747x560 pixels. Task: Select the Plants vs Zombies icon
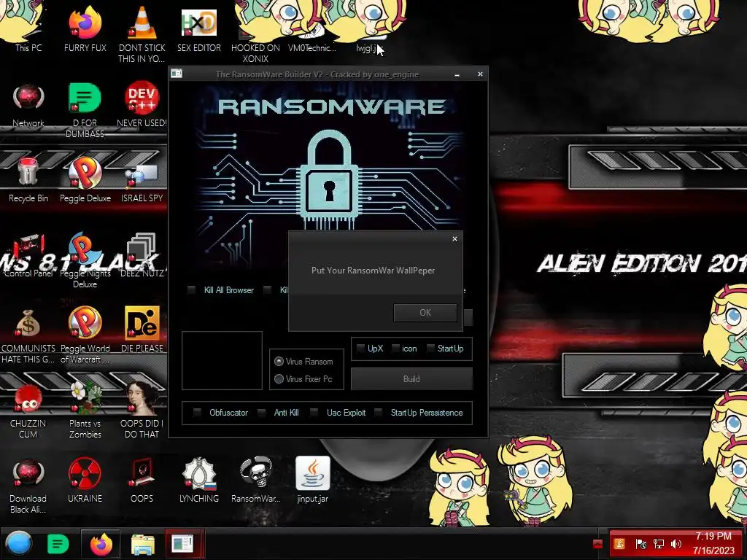click(x=85, y=410)
